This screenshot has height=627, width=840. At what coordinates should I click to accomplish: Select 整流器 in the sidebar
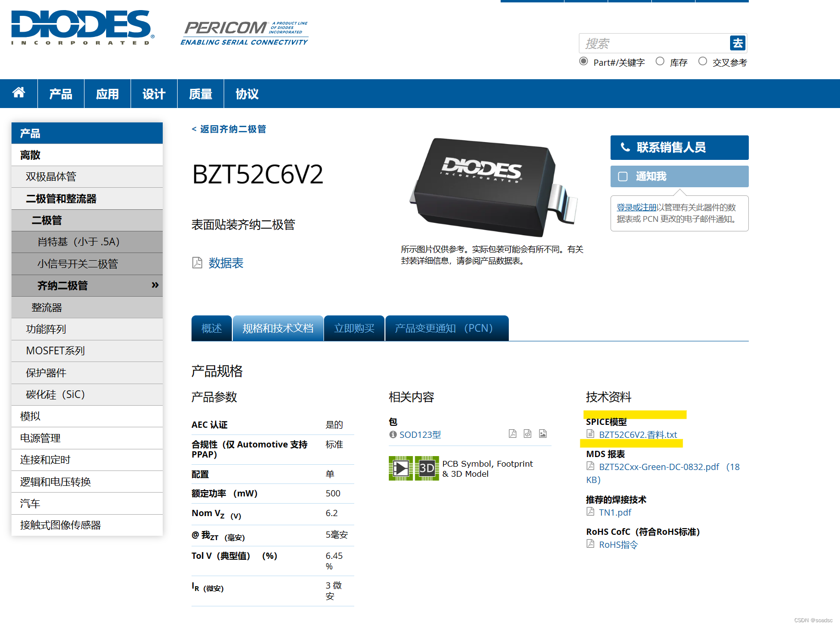tap(87, 307)
